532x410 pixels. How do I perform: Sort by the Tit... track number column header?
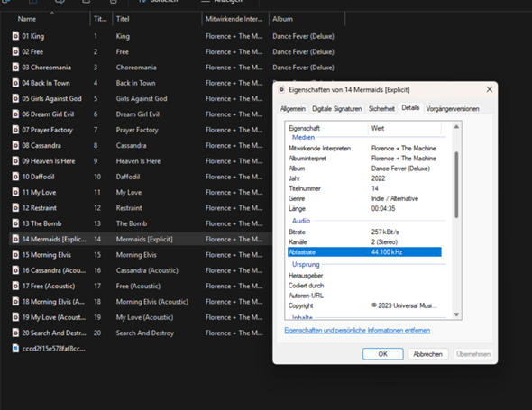tap(100, 19)
